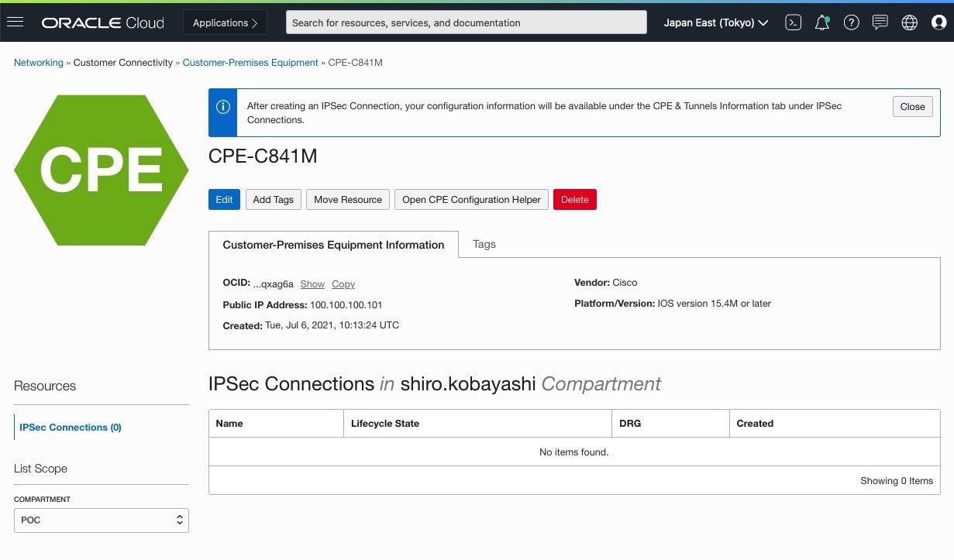Click the Vendor: Cisco text
Screen dimensions: 954x560
(x=606, y=283)
